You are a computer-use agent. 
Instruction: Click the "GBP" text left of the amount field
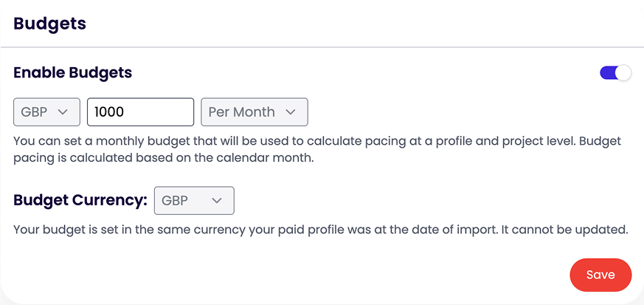34,112
